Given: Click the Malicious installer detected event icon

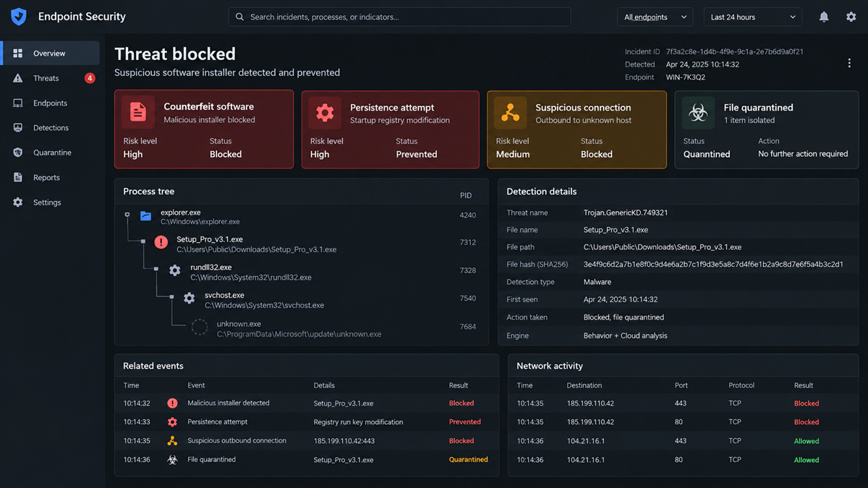Looking at the screenshot, I should click(172, 403).
